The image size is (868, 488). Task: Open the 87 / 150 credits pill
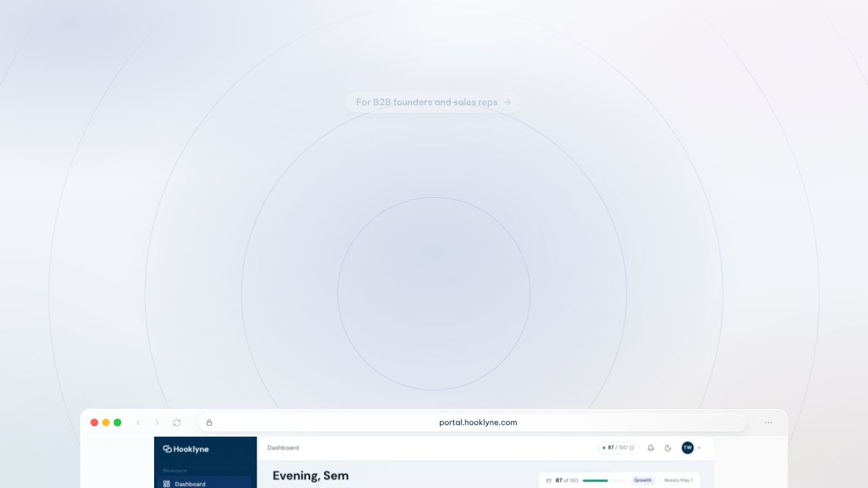(x=619, y=448)
